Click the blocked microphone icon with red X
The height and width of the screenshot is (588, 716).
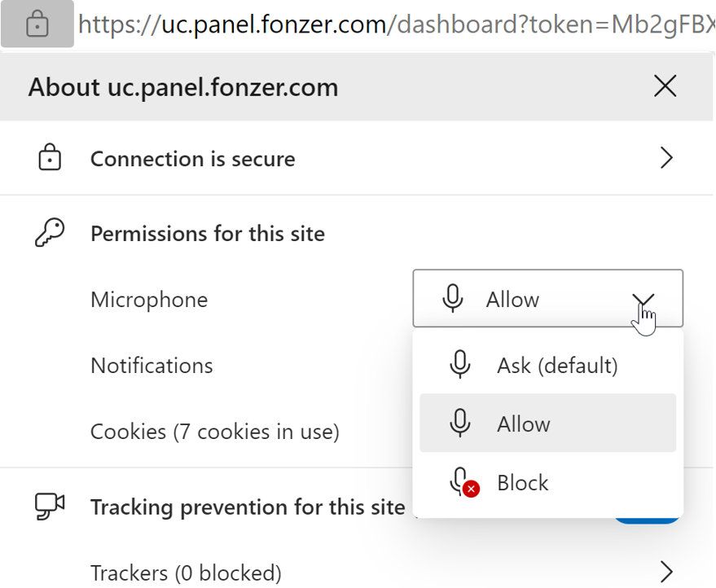[x=464, y=482]
